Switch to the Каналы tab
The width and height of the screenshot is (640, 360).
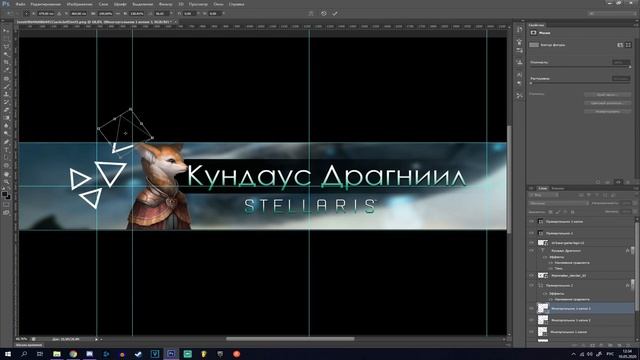(x=558, y=188)
